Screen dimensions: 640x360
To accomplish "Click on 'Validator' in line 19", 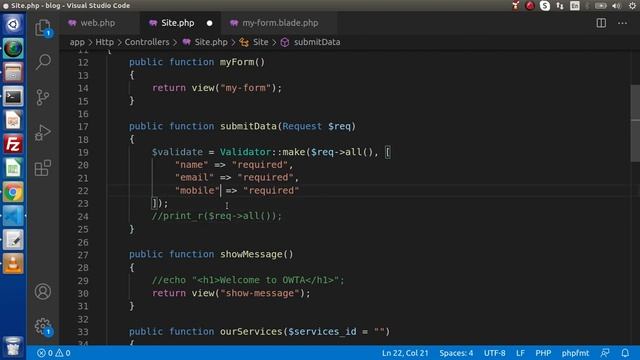I will point(245,152).
